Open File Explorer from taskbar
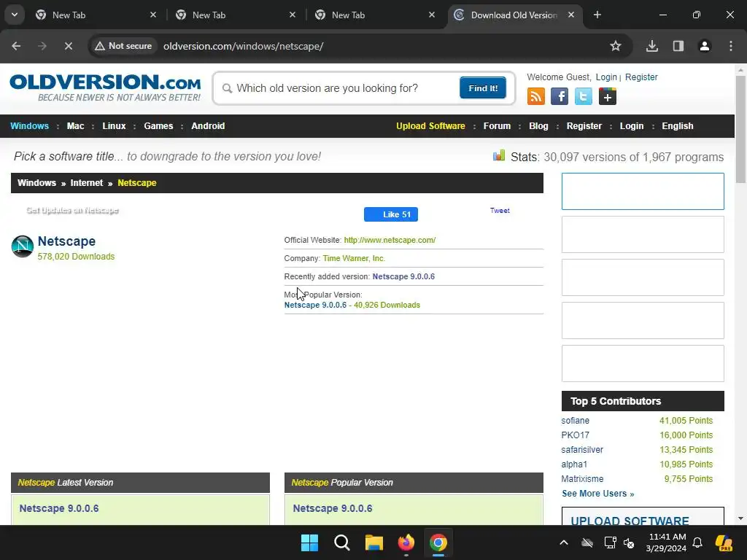 point(374,542)
